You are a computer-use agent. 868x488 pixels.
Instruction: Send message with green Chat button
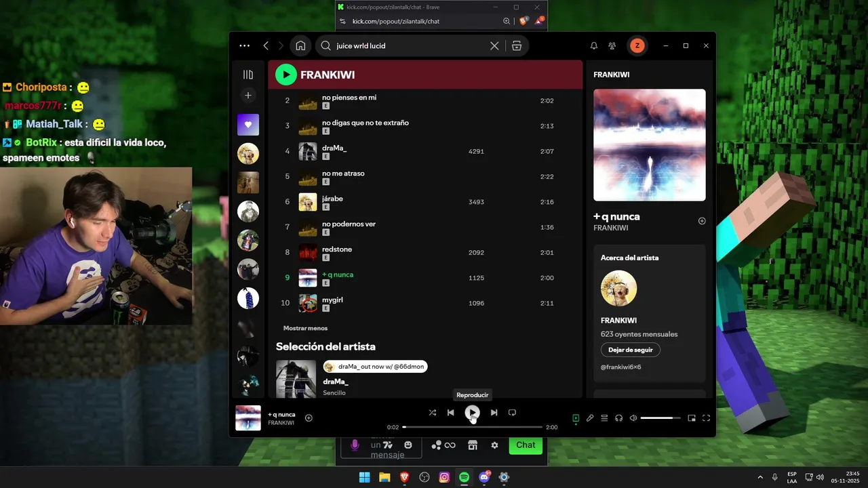526,445
